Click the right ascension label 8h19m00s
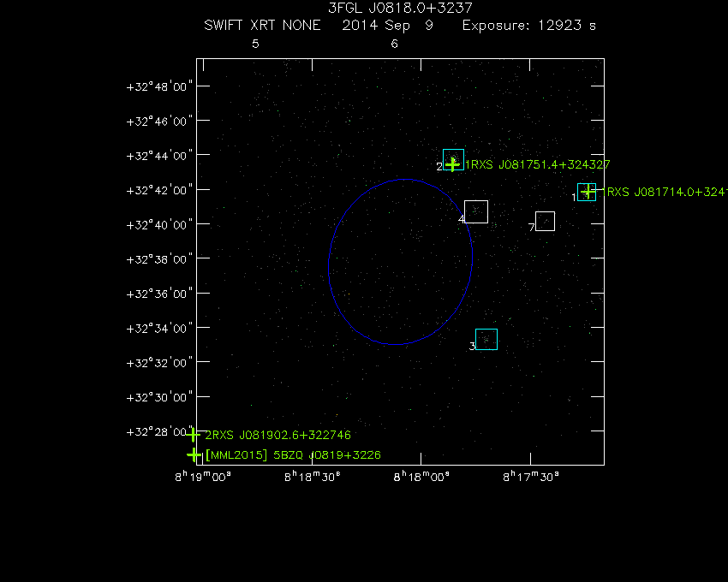Screen dimensions: 728x582 click(203, 477)
